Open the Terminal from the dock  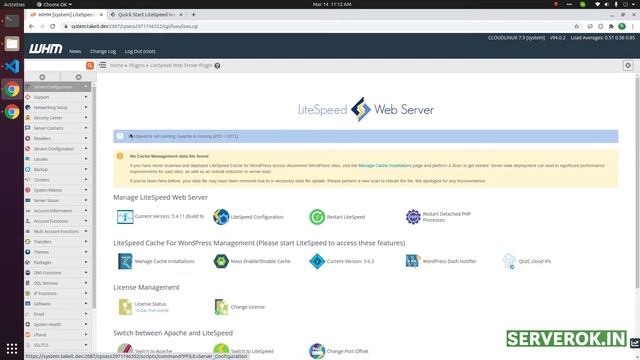(x=12, y=20)
